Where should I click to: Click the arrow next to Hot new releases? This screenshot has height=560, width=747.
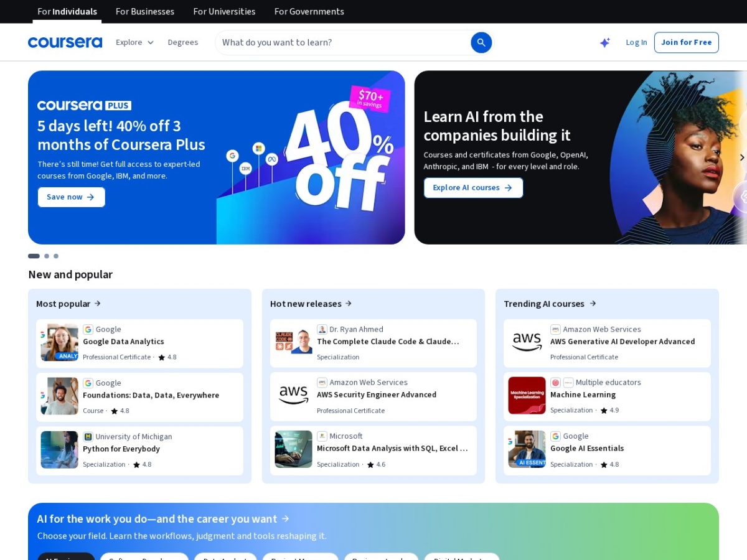[x=349, y=304]
